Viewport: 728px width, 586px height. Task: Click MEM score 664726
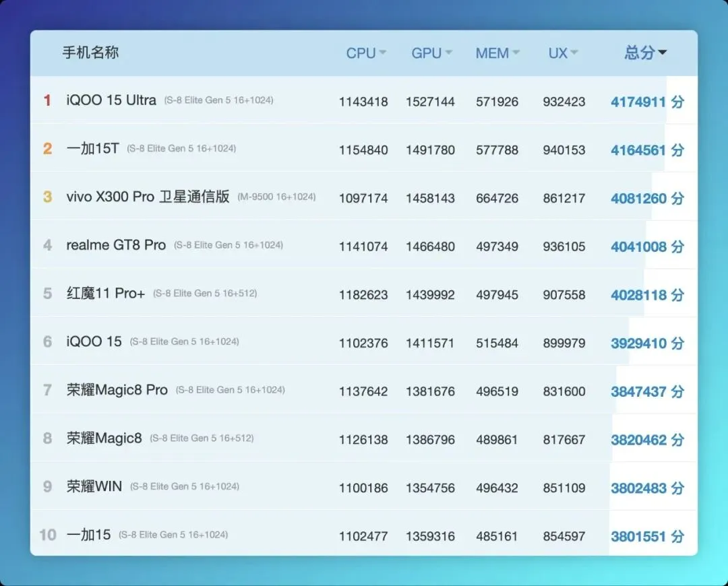click(497, 198)
